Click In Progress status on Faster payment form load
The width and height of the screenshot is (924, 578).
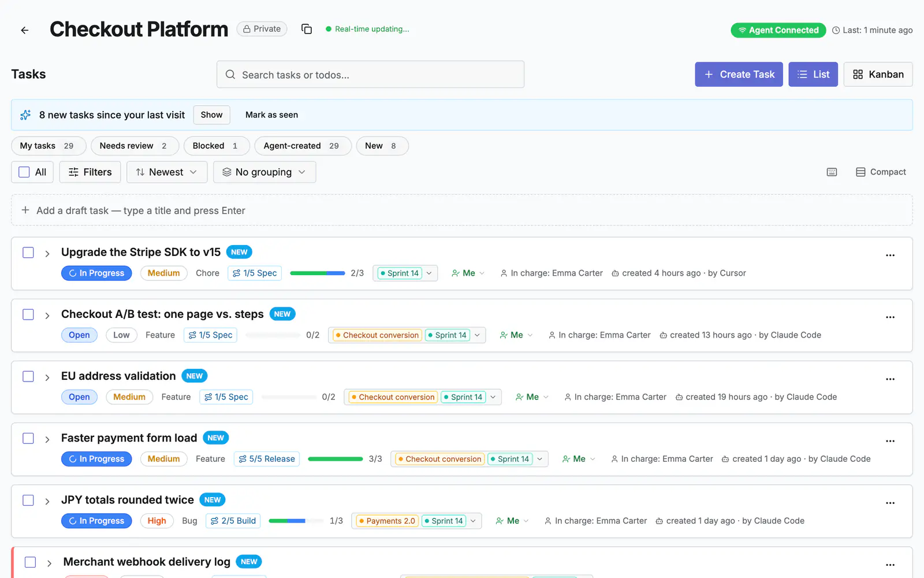coord(96,459)
